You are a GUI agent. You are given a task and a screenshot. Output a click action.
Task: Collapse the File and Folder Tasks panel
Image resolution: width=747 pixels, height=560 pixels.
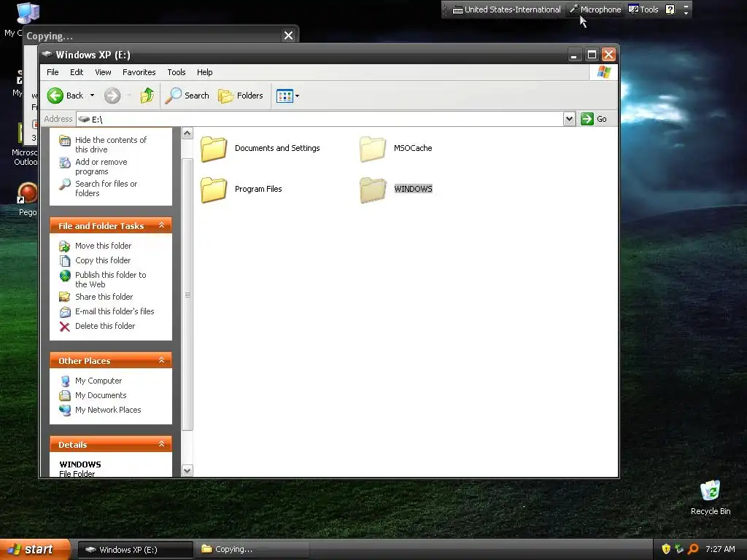coord(161,225)
